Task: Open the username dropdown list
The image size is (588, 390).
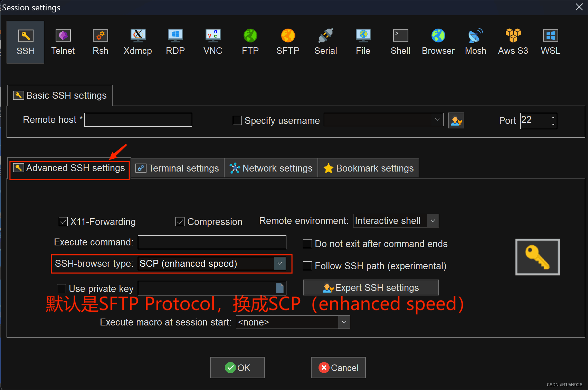Action: pyautogui.click(x=437, y=120)
